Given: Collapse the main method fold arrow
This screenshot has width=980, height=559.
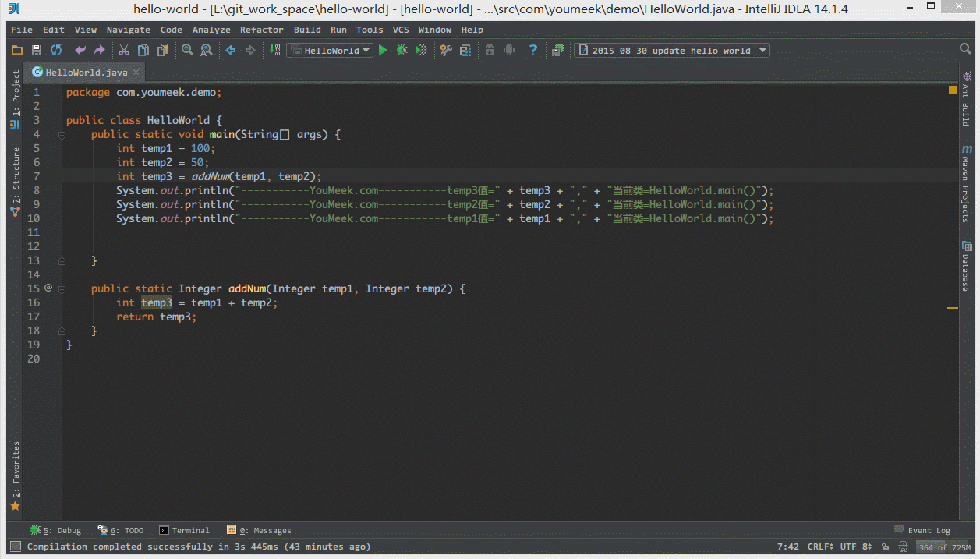Looking at the screenshot, I should (x=62, y=134).
